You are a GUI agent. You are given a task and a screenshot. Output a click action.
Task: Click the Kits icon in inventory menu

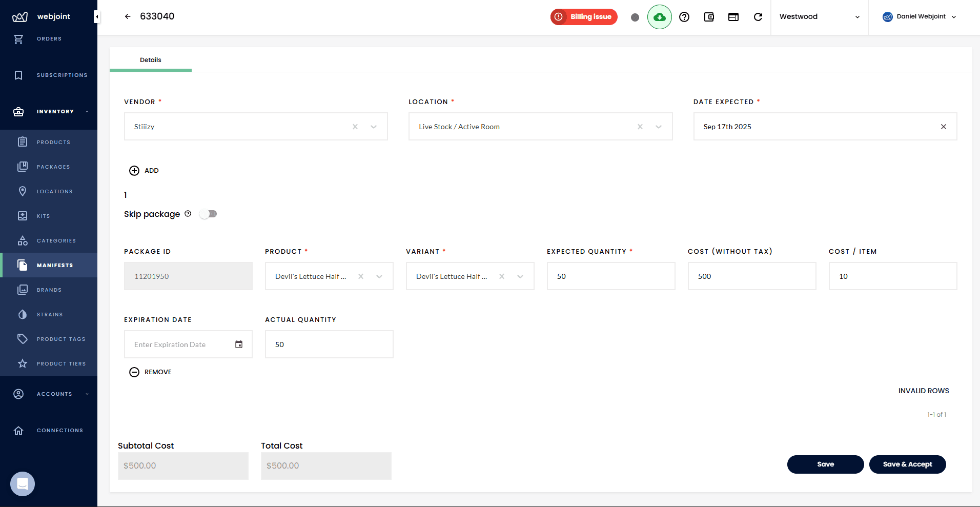(23, 216)
